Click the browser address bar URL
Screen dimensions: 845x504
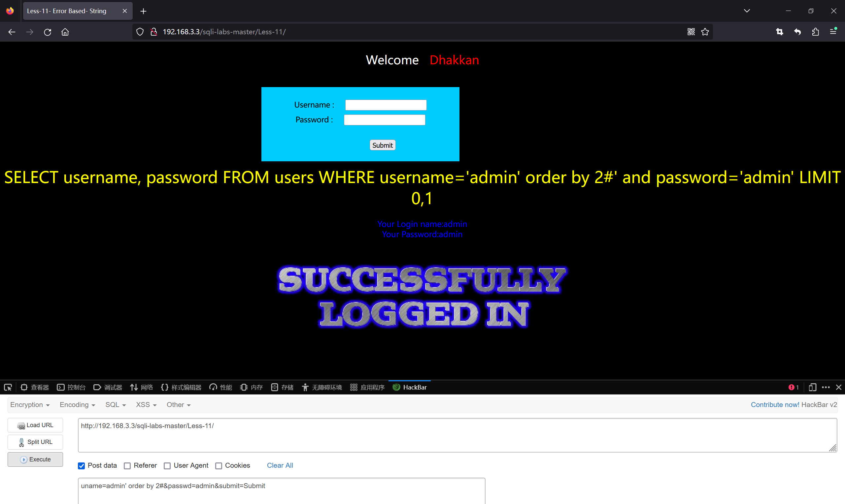(224, 32)
